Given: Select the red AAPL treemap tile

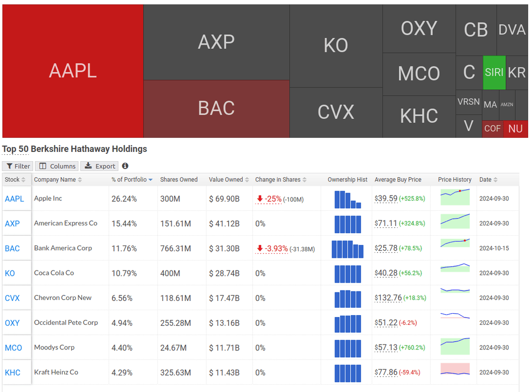Looking at the screenshot, I should [73, 71].
